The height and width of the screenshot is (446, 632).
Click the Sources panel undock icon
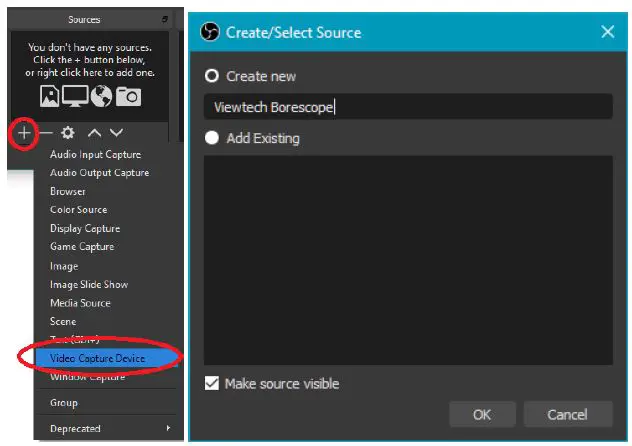click(x=164, y=19)
